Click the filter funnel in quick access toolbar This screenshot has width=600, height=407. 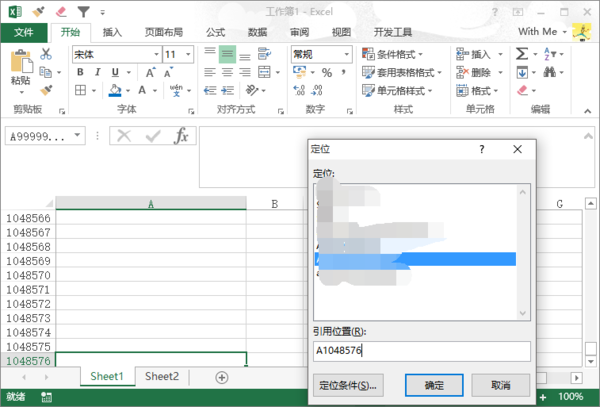click(x=83, y=12)
